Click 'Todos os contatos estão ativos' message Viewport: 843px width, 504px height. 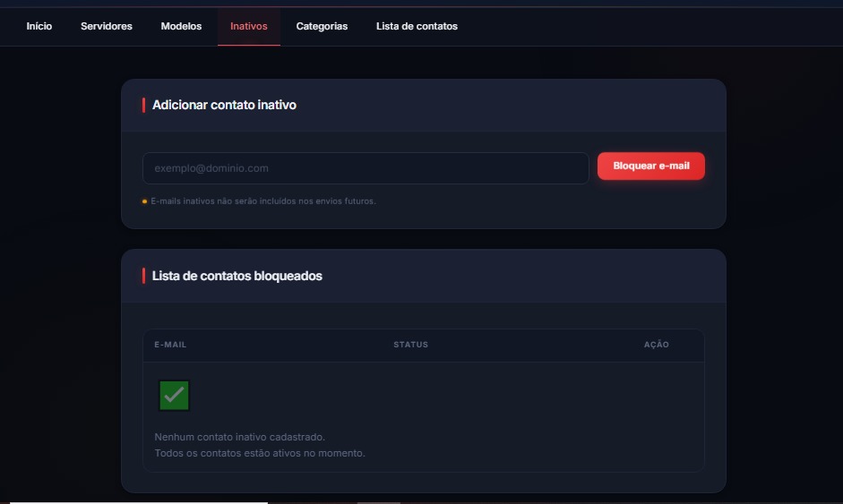(x=260, y=453)
